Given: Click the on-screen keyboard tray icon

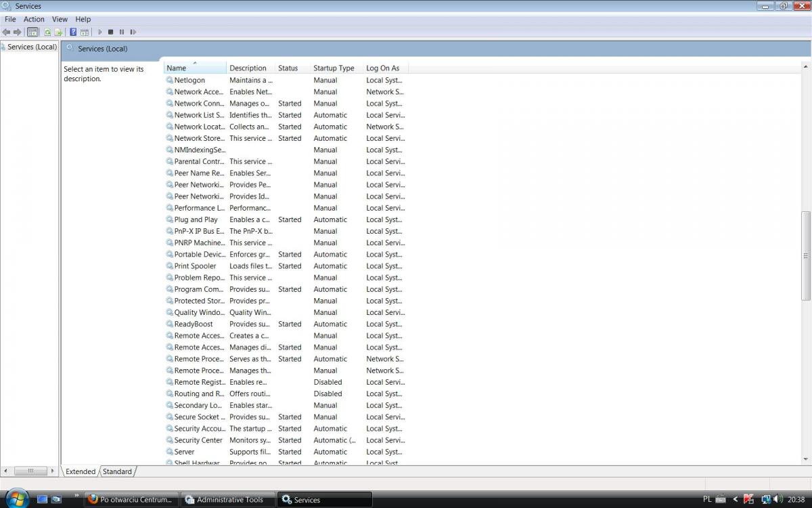Looking at the screenshot, I should (x=721, y=499).
